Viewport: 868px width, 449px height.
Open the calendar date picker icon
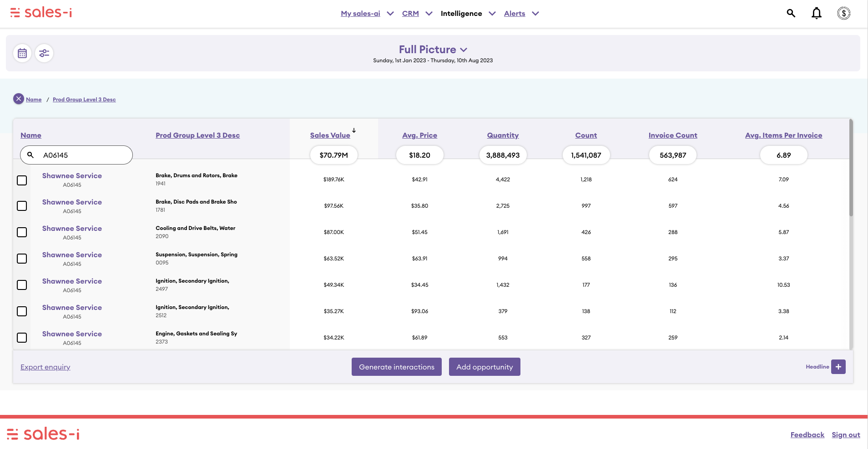[22, 53]
